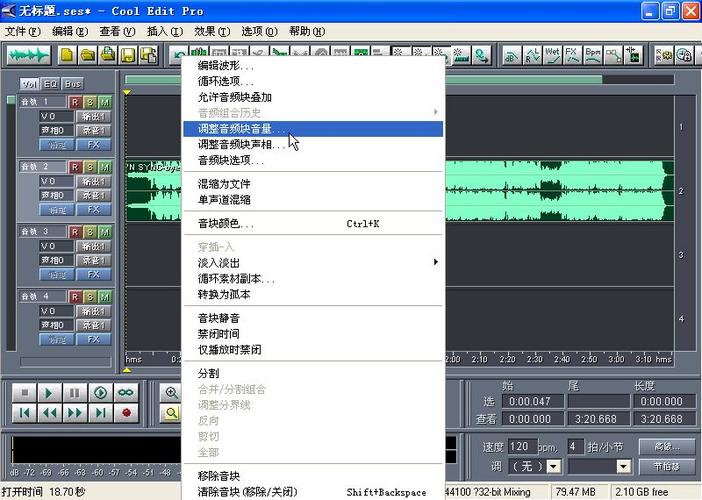Open track 2 录音1 input selector
Viewport: 702px width, 500px height.
94,195
